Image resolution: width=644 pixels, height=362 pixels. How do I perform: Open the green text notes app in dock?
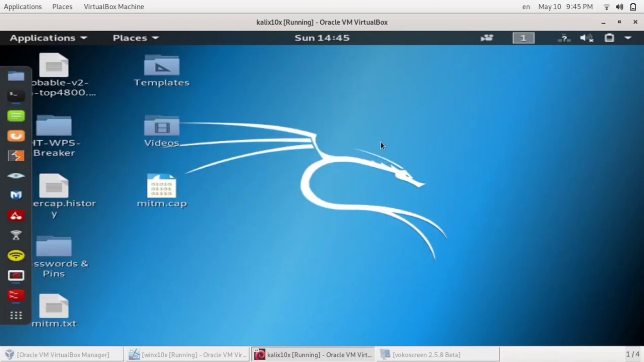(x=16, y=116)
